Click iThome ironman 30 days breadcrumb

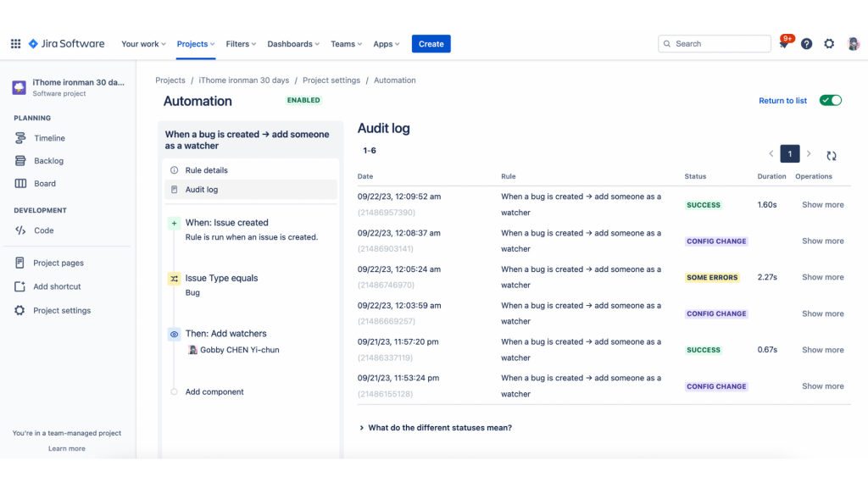tap(243, 80)
